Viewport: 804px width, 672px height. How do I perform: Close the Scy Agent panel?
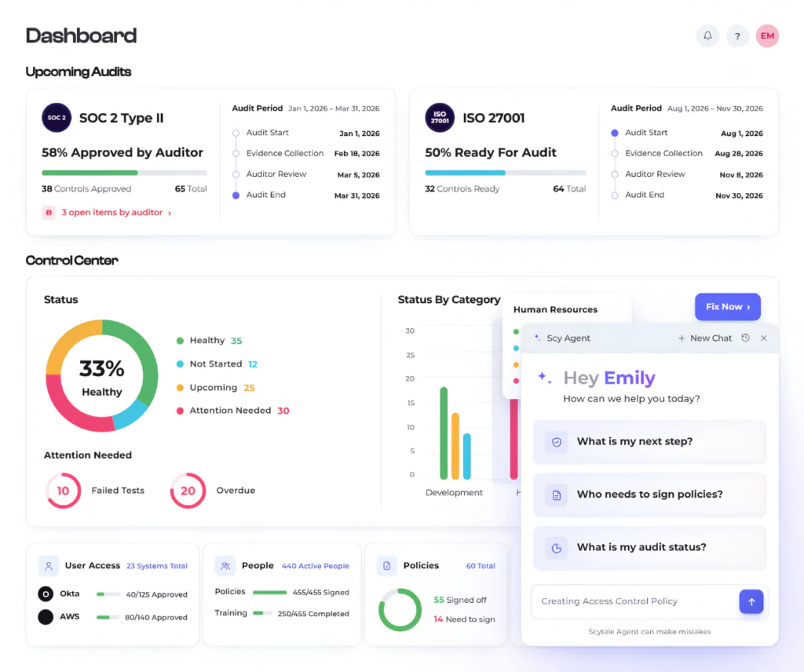tap(763, 338)
